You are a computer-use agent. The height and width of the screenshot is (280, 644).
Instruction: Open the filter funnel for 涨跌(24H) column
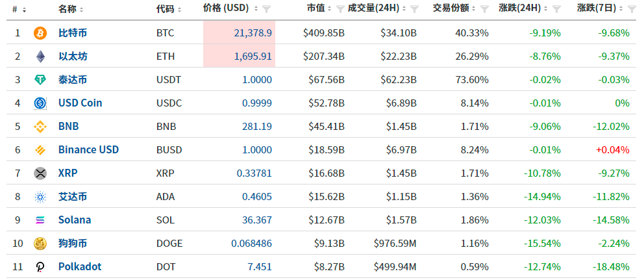click(556, 8)
